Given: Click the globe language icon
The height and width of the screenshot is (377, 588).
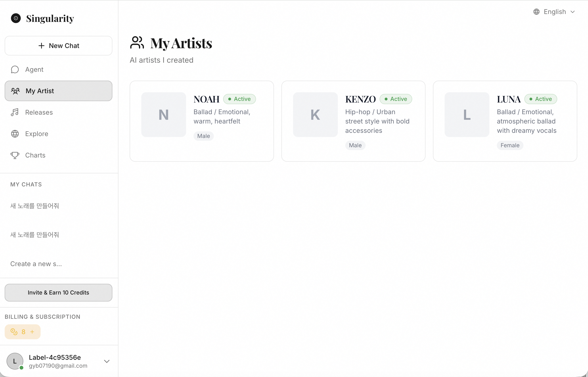Looking at the screenshot, I should [x=536, y=11].
